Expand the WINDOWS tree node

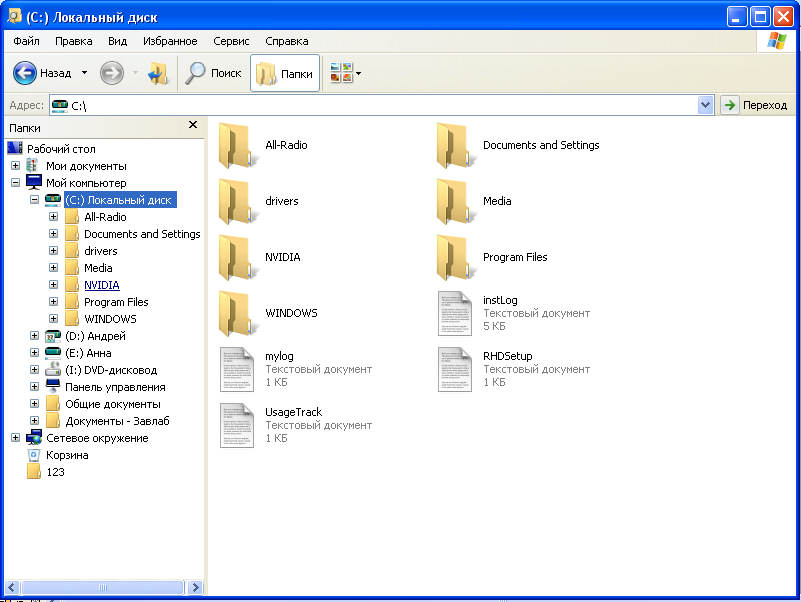click(53, 318)
